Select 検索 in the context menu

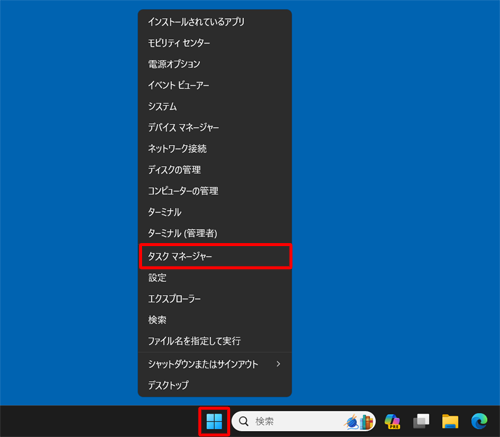pyautogui.click(x=215, y=320)
